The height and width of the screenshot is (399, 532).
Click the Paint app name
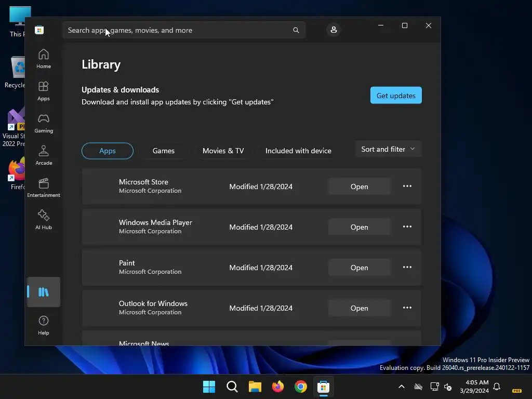[x=127, y=263]
